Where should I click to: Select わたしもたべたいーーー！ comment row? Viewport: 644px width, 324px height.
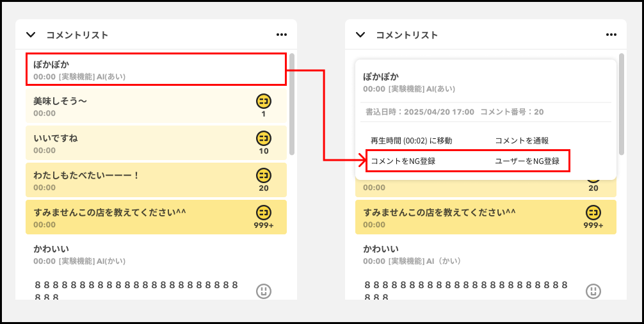156,180
